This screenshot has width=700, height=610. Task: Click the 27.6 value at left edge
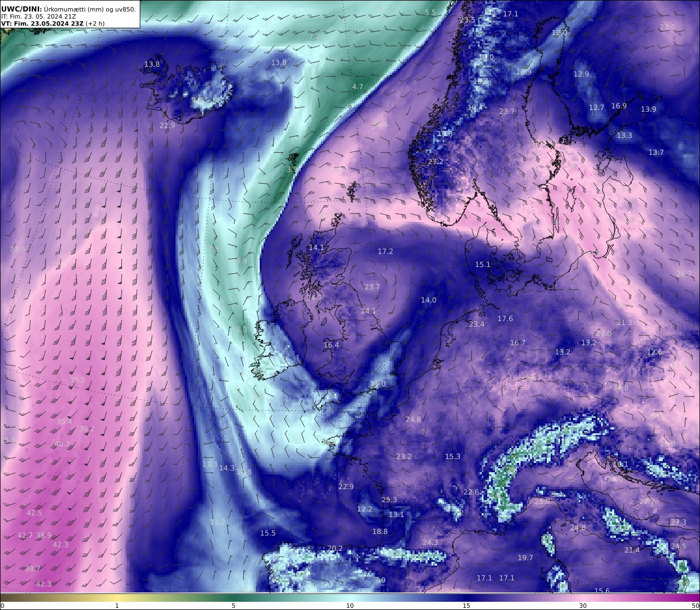click(x=17, y=249)
